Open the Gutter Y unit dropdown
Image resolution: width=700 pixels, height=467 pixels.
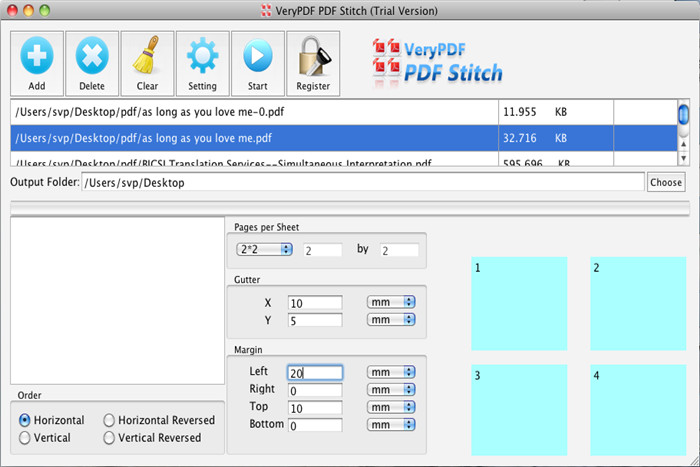coord(391,320)
